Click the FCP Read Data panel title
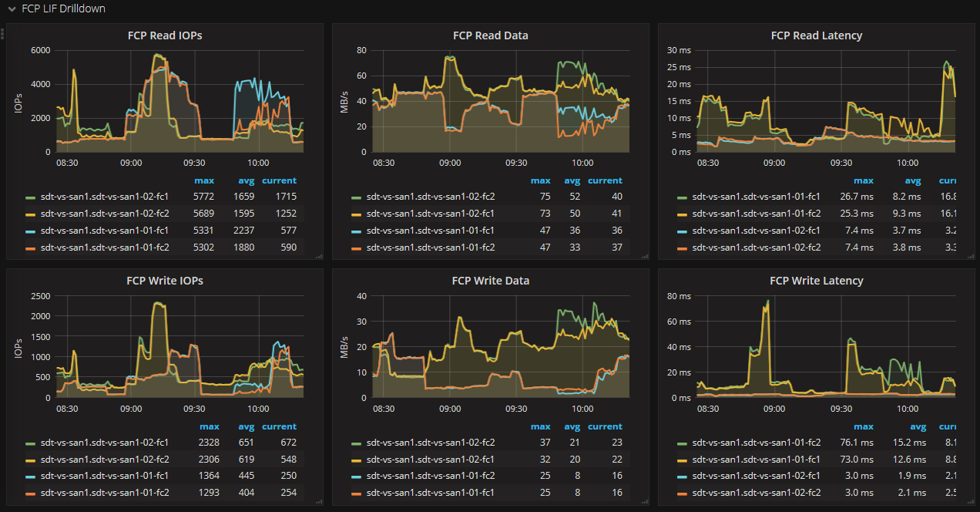The width and height of the screenshot is (980, 512). coord(490,35)
